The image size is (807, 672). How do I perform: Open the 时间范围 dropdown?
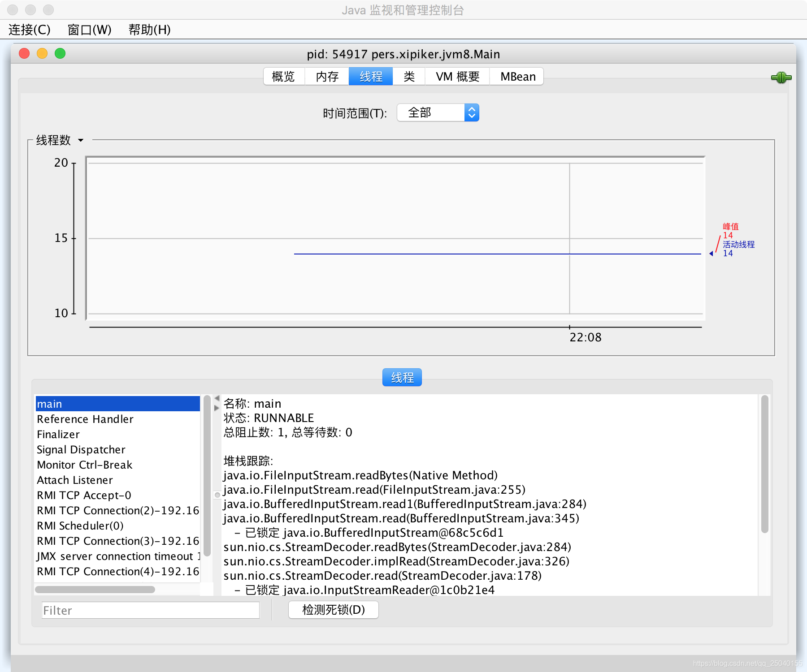(x=438, y=113)
